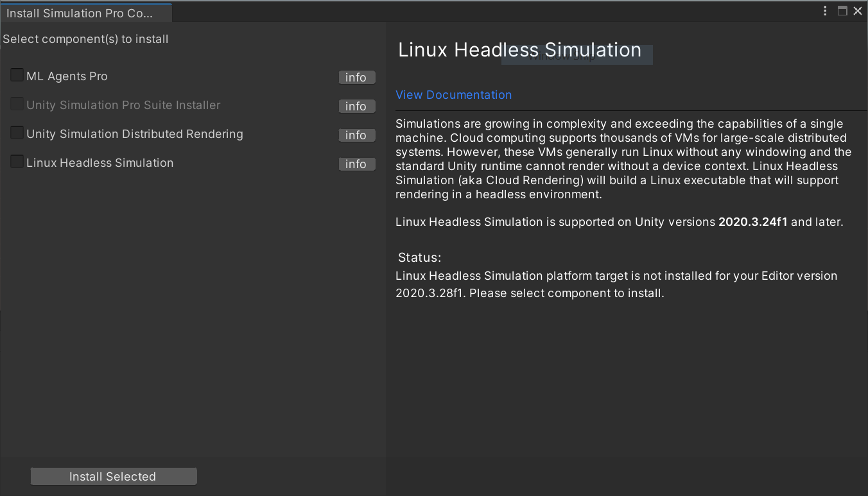Viewport: 868px width, 496px height.
Task: Click the Linux Headless Simulation heading
Action: tap(519, 50)
